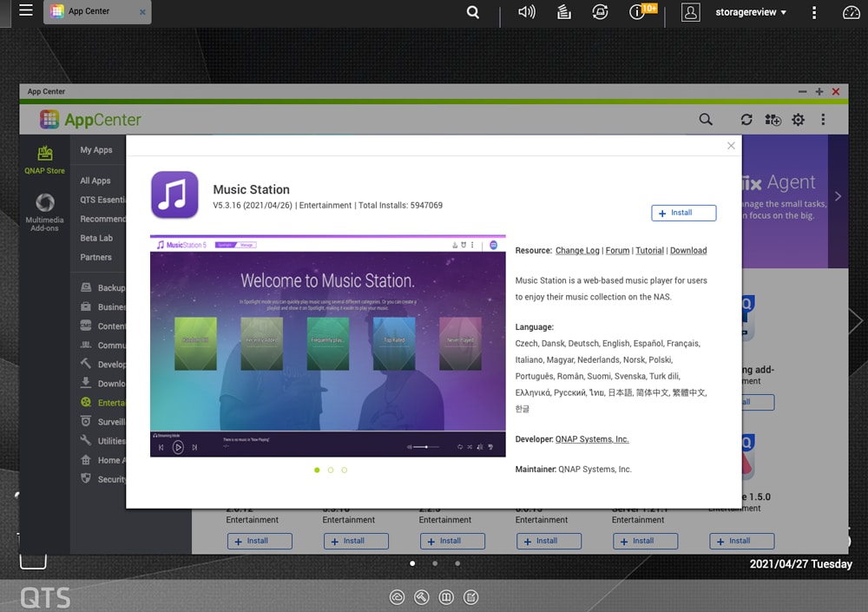This screenshot has width=868, height=612.
Task: Click the second QTS bottom dock icon
Action: pyautogui.click(x=421, y=597)
